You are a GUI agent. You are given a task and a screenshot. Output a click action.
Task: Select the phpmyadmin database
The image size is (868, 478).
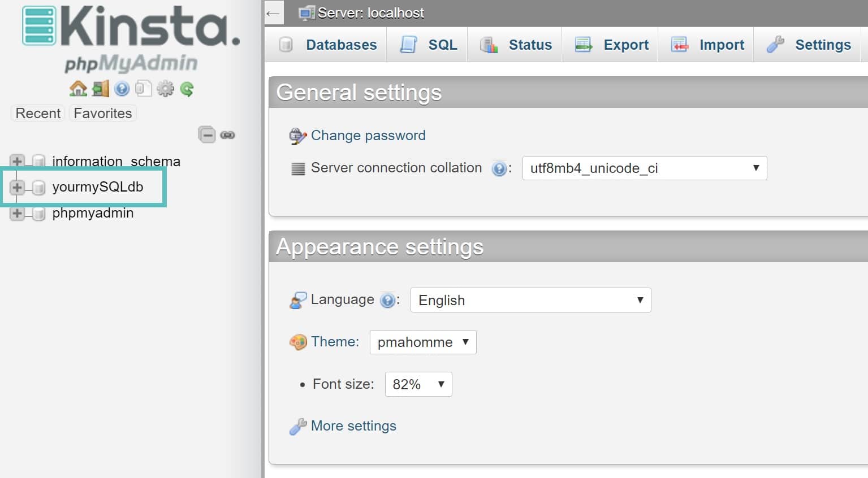point(93,213)
